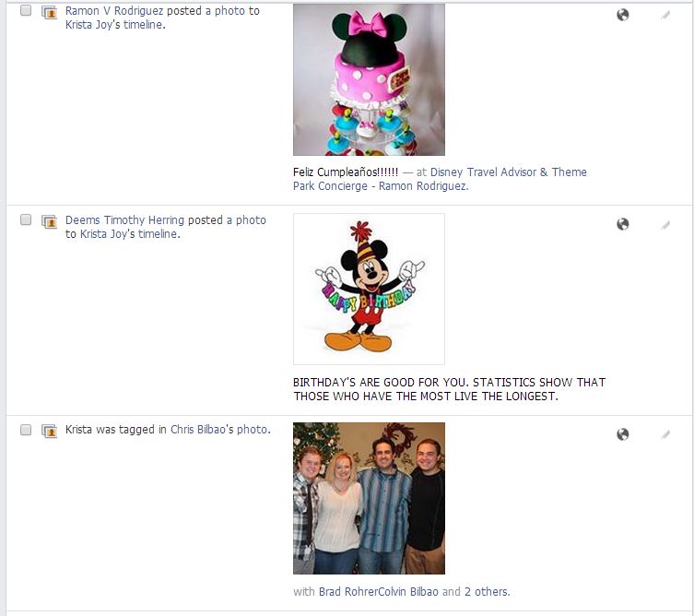Open Ramon V Rodriguez's profile link
Viewport: 694px width, 616px height.
point(114,11)
